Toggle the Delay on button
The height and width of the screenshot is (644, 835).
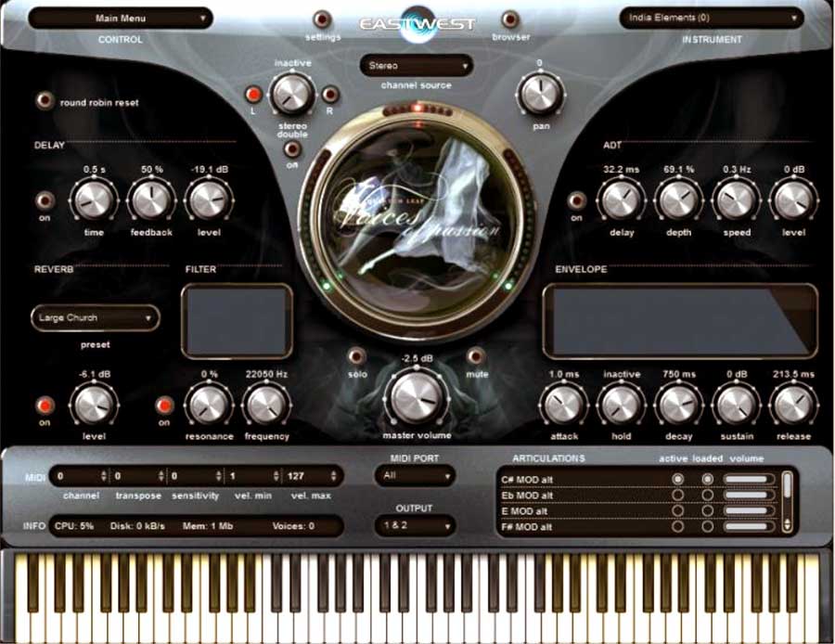pyautogui.click(x=45, y=200)
